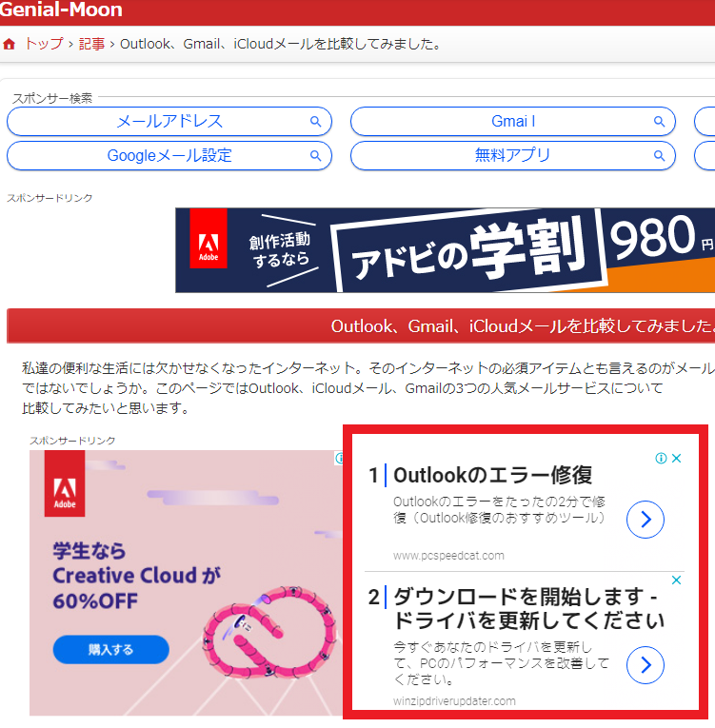Click the home icon in breadcrumb
This screenshot has width=715, height=728.
[9, 44]
